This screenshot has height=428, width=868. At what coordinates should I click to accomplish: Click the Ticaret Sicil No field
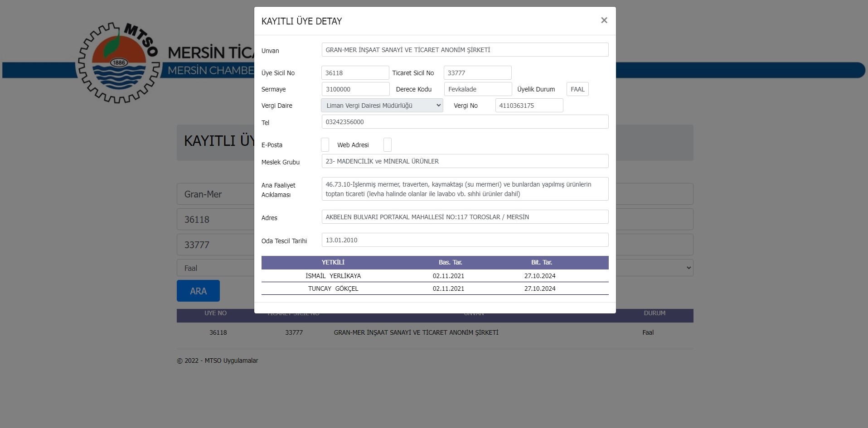[x=477, y=73]
